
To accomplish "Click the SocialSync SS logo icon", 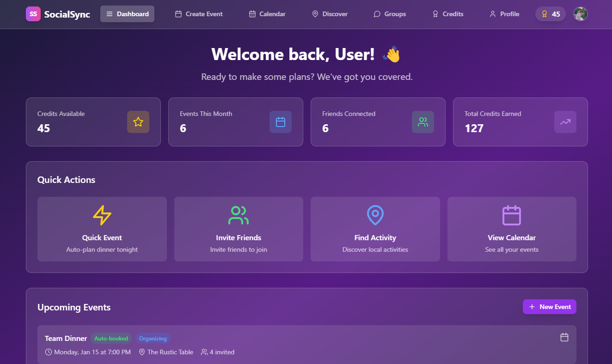I will click(x=33, y=14).
